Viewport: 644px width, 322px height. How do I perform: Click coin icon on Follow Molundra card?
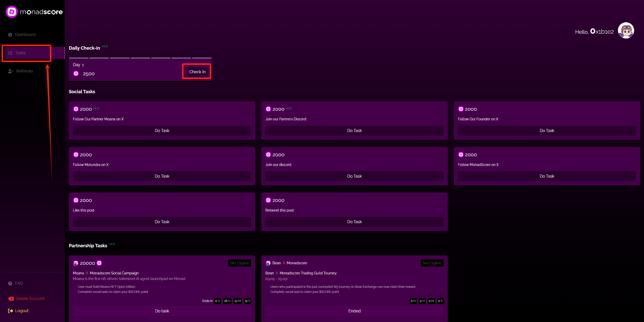click(x=76, y=155)
